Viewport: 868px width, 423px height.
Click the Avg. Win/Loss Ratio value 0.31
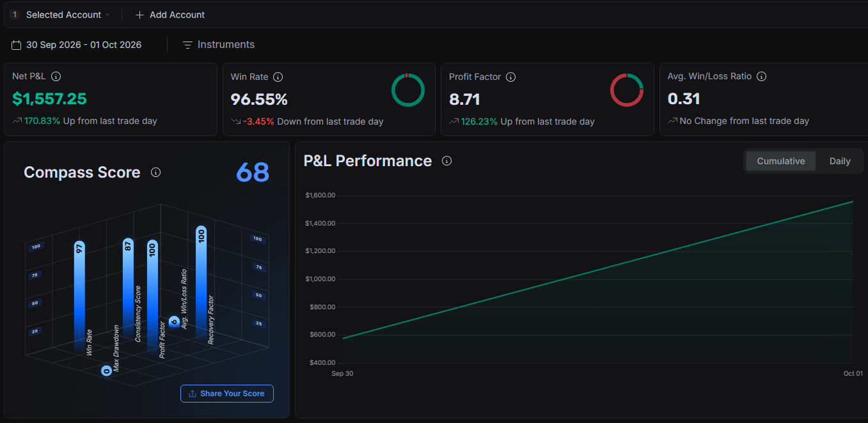684,98
